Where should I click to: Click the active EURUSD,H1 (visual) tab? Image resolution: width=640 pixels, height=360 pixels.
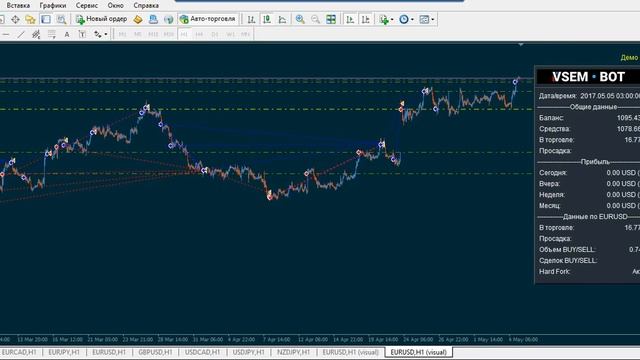418,352
